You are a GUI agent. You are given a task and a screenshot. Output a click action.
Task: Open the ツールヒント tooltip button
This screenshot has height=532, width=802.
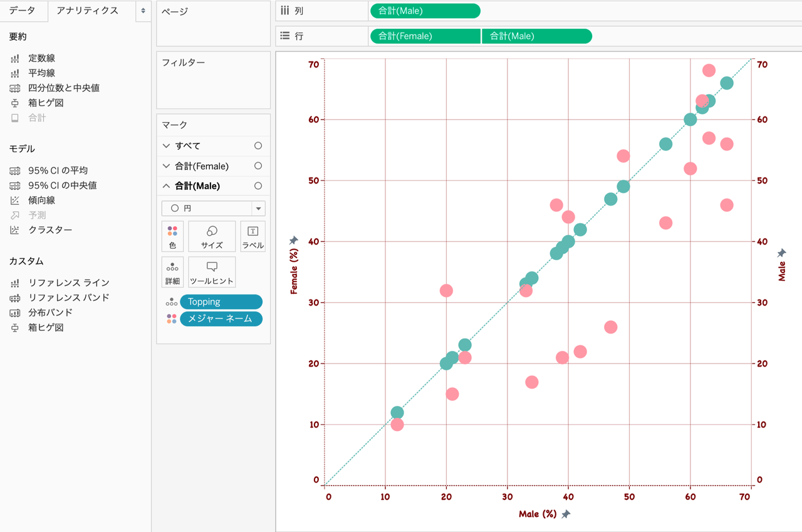[x=212, y=272]
